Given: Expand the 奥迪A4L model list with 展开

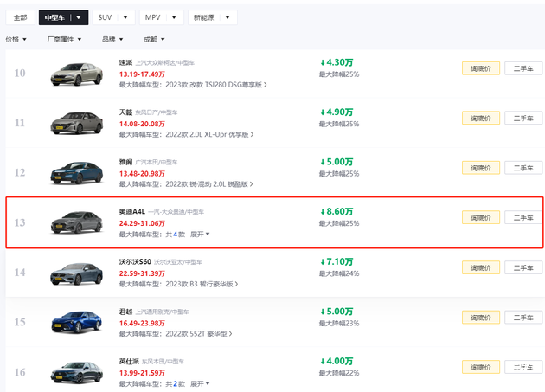Looking at the screenshot, I should click(x=202, y=234).
